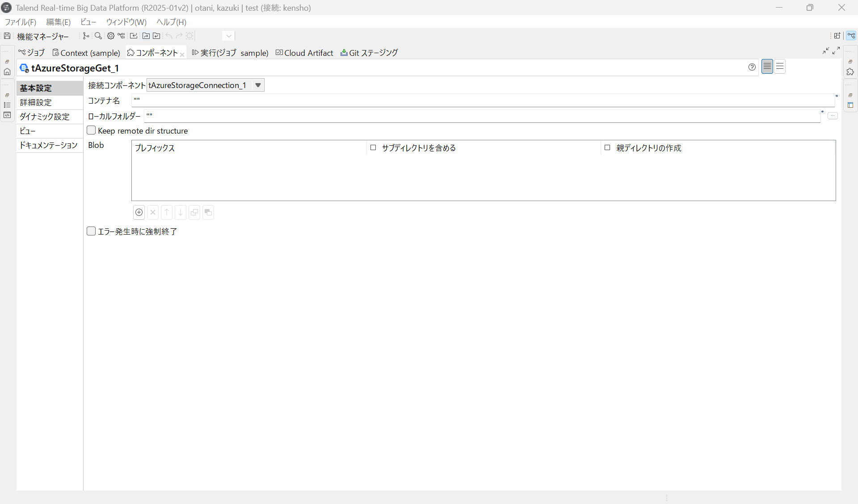858x504 pixels.
Task: Switch to table layout view icon
Action: point(780,67)
